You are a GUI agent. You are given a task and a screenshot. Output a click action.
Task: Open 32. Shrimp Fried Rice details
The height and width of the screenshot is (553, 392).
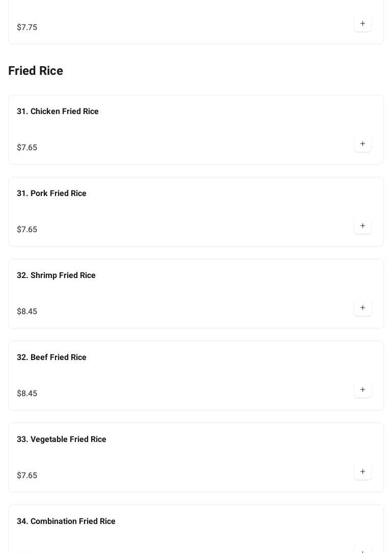click(56, 275)
